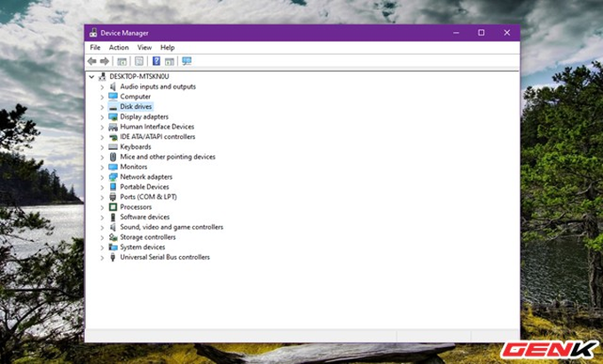Expand Sound, video and game controllers
Screen dimensions: 603x364
102,228
